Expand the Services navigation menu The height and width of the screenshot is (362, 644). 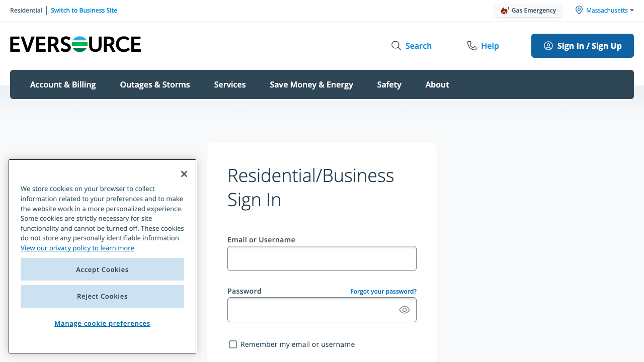click(x=230, y=84)
